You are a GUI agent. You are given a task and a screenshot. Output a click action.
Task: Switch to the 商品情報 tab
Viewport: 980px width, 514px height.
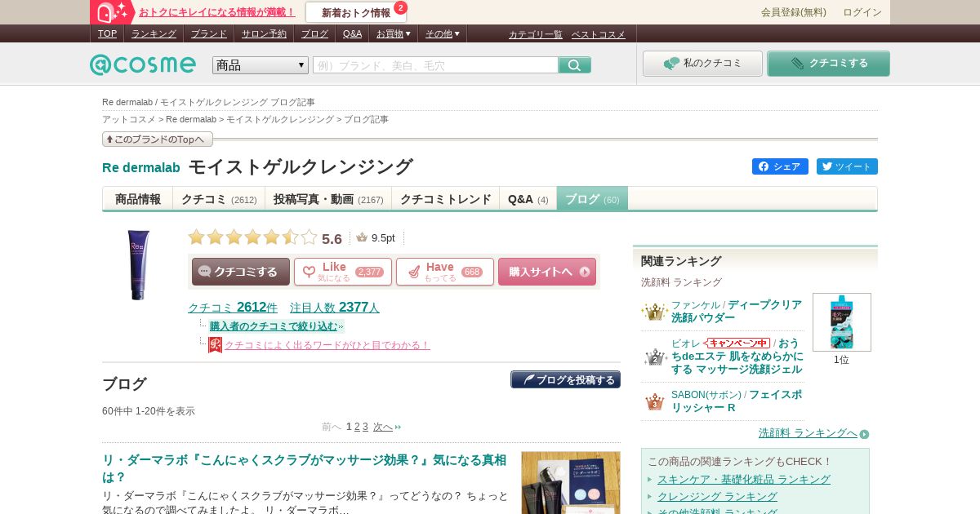click(138, 199)
